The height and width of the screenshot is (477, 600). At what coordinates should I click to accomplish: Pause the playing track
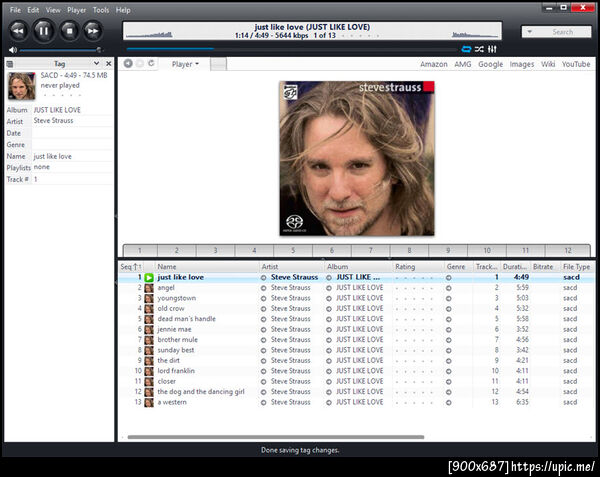pyautogui.click(x=44, y=31)
